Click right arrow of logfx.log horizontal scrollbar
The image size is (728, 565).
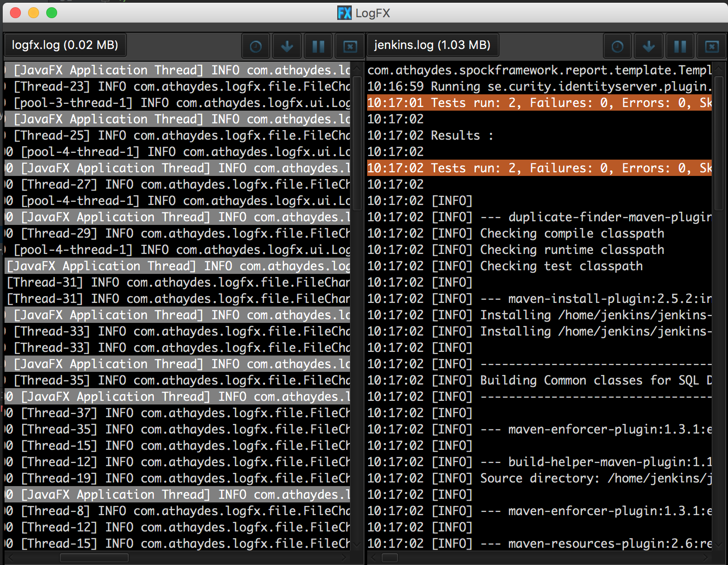(345, 557)
